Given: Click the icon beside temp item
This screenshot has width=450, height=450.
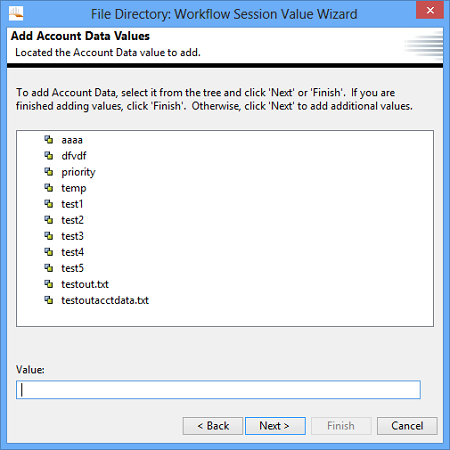Looking at the screenshot, I should [x=49, y=188].
